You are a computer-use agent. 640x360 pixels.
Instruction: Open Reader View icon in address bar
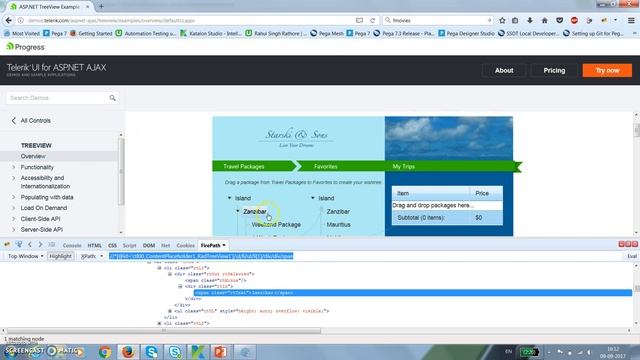[359, 20]
